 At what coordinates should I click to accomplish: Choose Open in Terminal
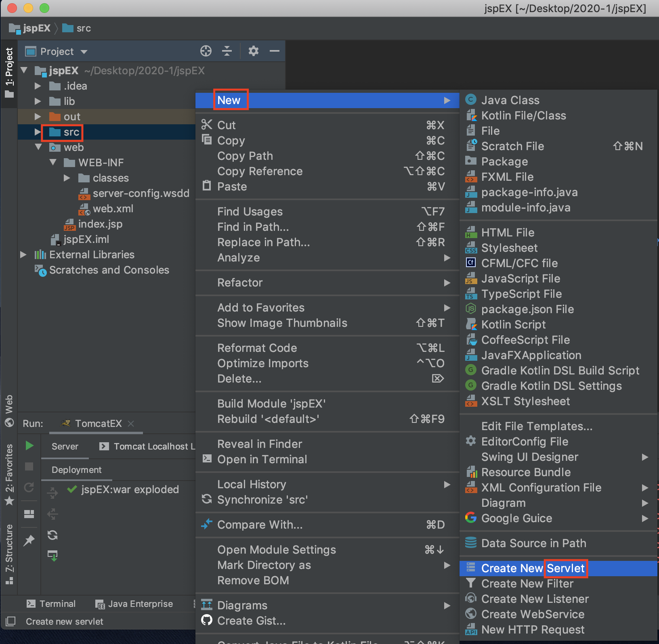tap(327, 459)
